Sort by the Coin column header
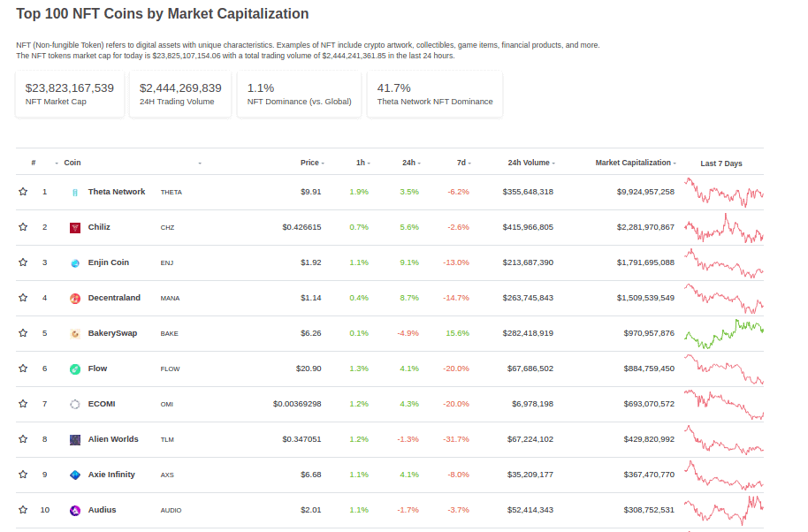808x532 pixels. coord(72,163)
